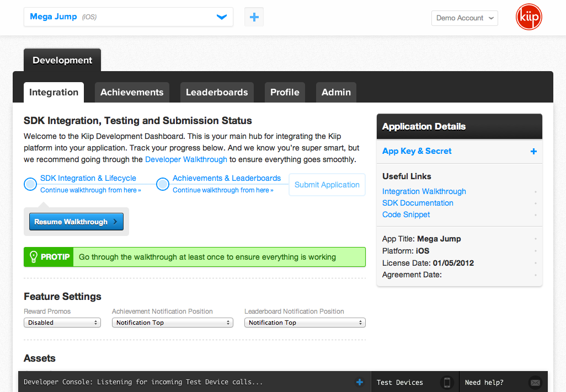Open the Mega Jump application dropdown
Image resolution: width=566 pixels, height=392 pixels.
(x=129, y=17)
